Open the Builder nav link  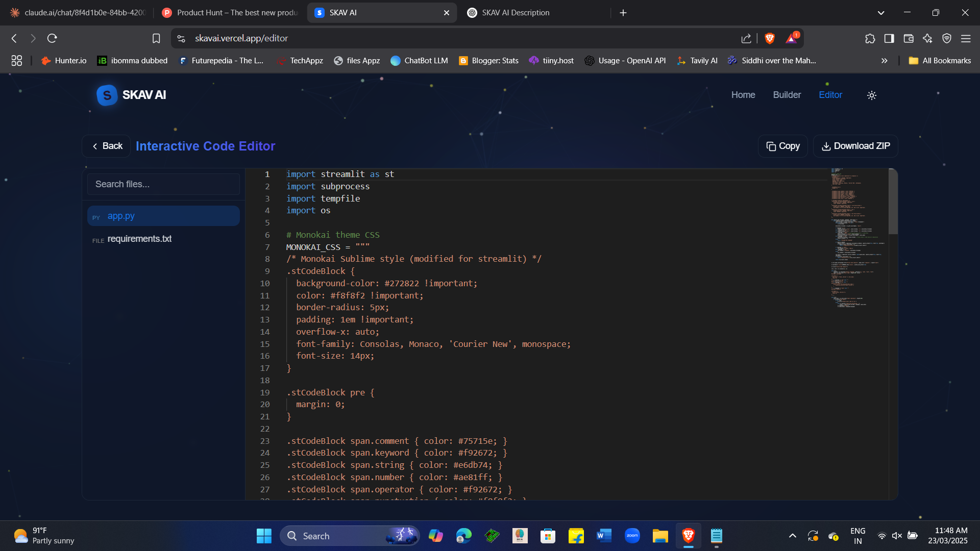tap(787, 95)
